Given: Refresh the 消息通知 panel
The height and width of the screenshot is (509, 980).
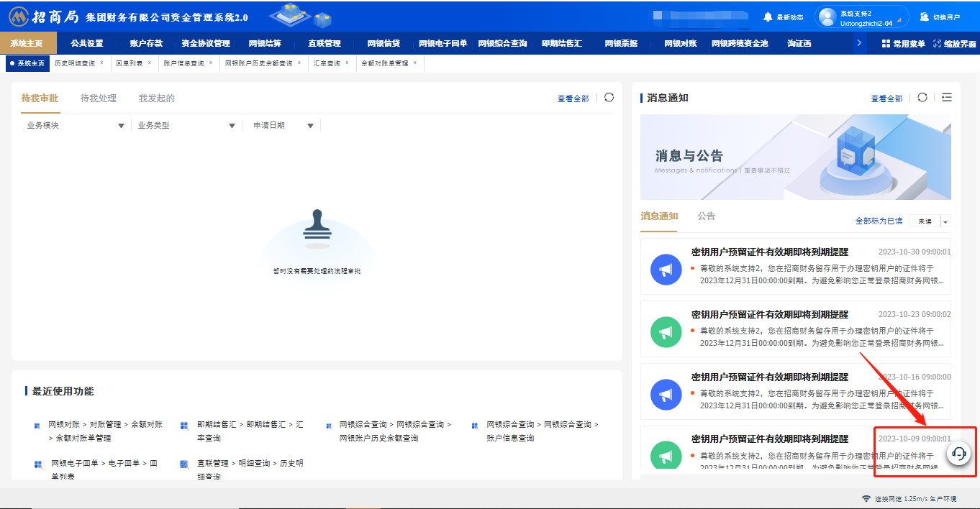Looking at the screenshot, I should click(x=922, y=98).
